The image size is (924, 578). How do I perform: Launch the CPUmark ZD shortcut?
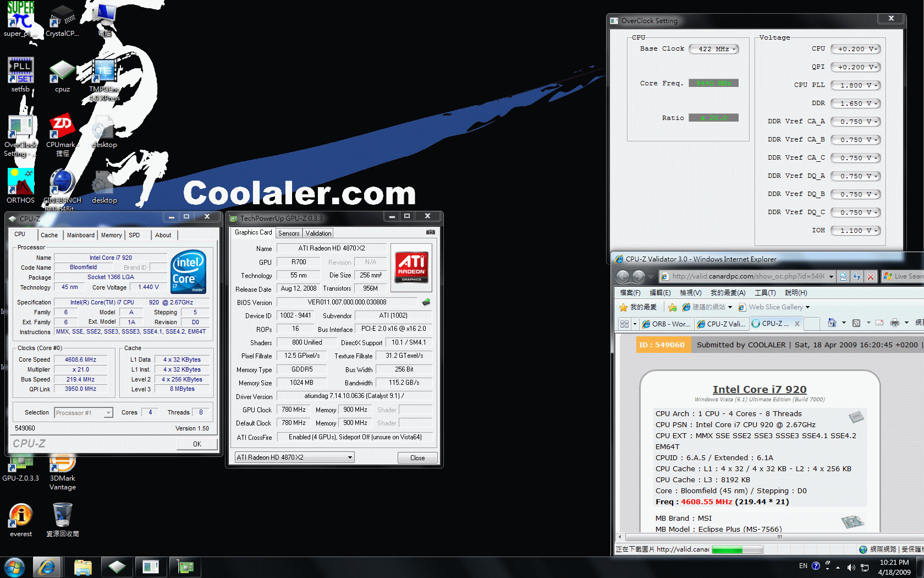(62, 135)
